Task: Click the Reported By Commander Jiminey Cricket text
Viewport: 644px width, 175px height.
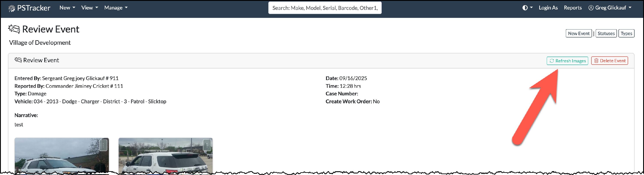Action: [x=69, y=86]
